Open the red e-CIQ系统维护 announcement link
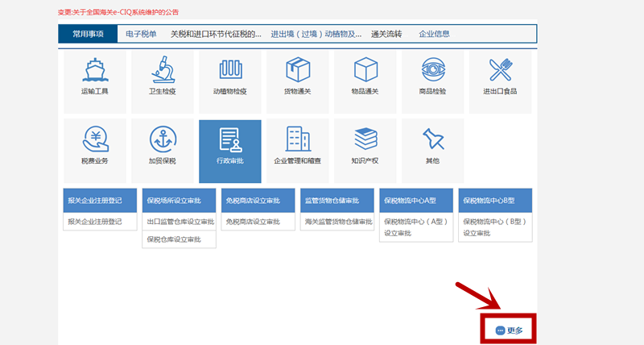 (118, 12)
